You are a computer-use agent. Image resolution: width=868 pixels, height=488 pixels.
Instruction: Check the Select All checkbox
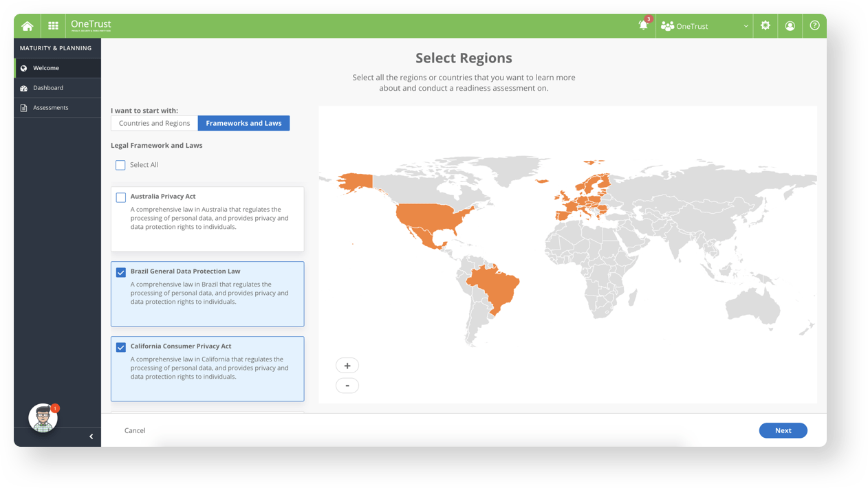coord(120,165)
